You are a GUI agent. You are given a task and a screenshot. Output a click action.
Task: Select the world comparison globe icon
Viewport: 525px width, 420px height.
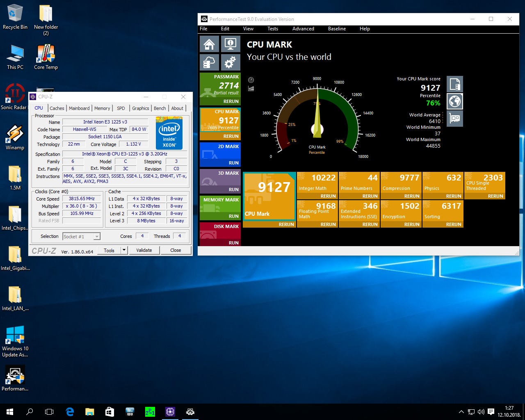(455, 101)
